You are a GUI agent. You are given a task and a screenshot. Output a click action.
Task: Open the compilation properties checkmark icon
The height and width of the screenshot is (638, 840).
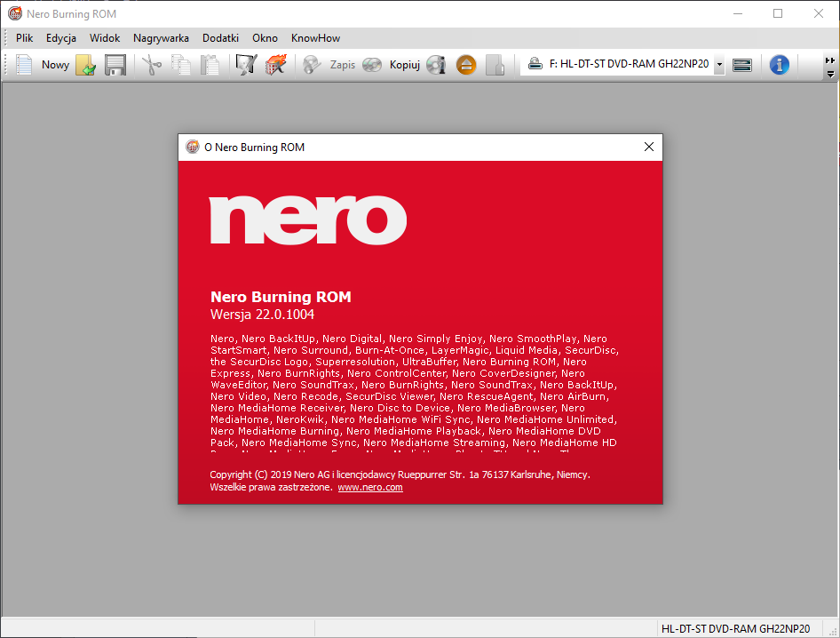coord(247,65)
